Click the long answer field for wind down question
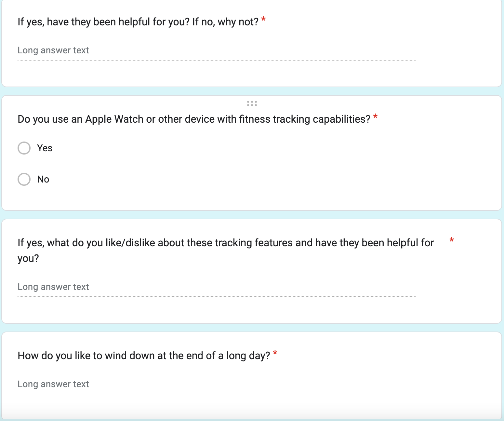The height and width of the screenshot is (421, 504). (x=216, y=384)
